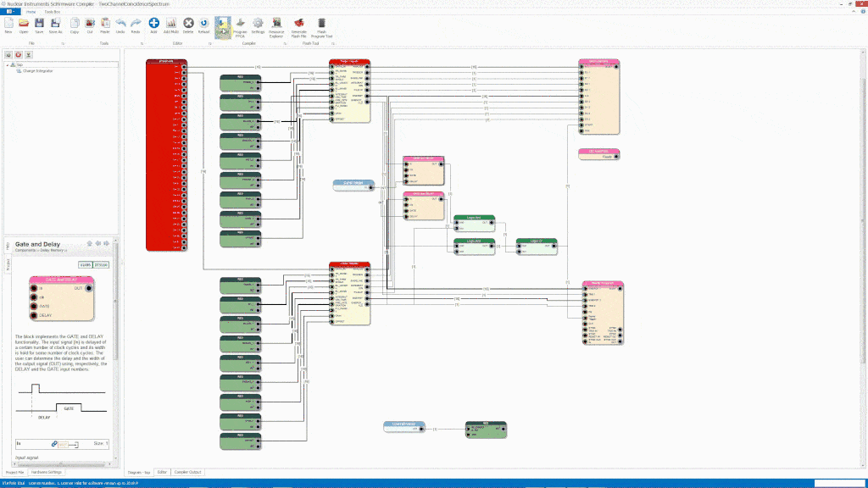
Task: Expand the Editor ribbon group launcher
Action: click(x=210, y=43)
